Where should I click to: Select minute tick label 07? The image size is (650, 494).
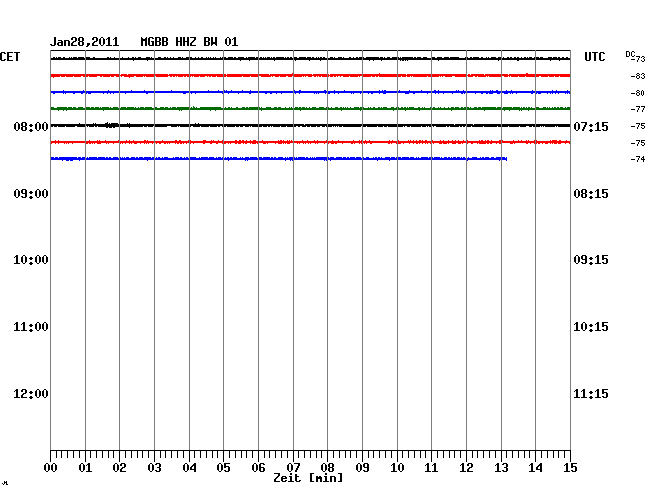pyautogui.click(x=293, y=468)
